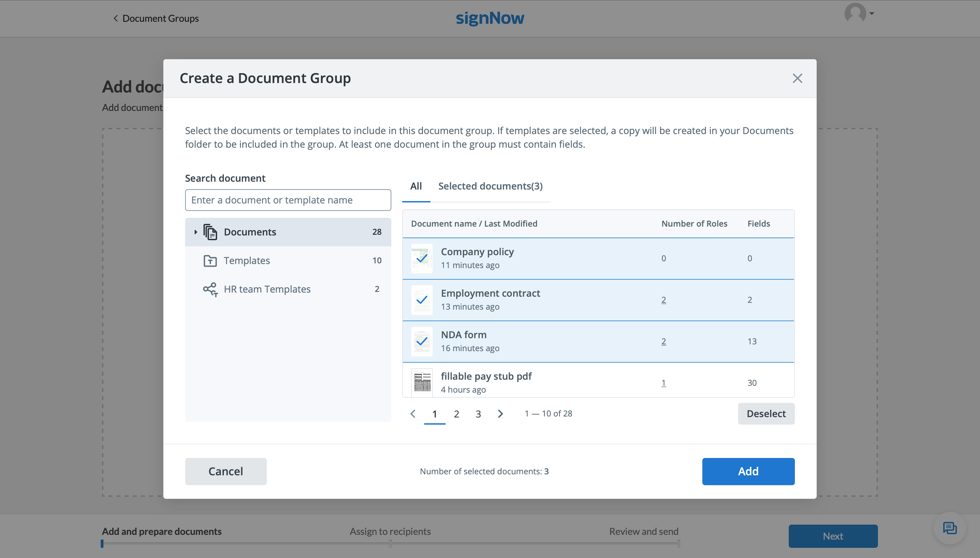This screenshot has height=558, width=980.
Task: Go to next page arrow
Action: tap(500, 414)
